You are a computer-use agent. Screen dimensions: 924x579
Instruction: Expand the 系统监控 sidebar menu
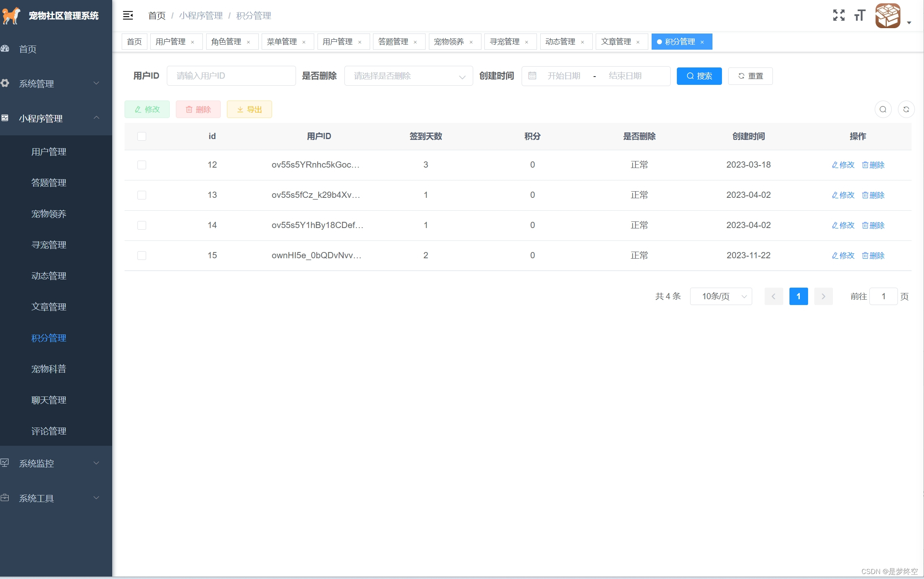(56, 463)
